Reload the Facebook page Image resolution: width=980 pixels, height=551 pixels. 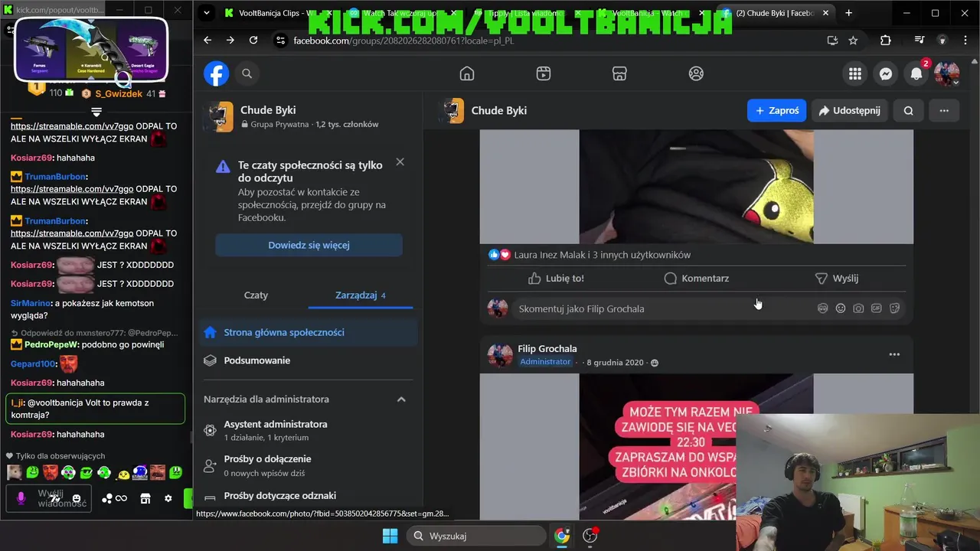[253, 40]
